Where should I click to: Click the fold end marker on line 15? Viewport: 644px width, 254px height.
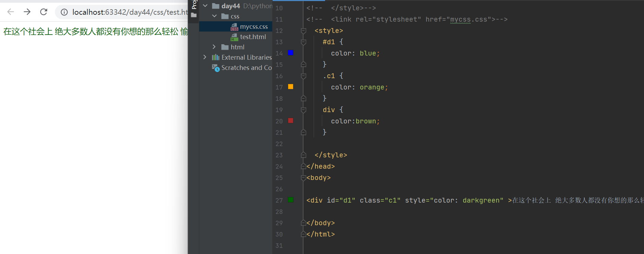[303, 64]
